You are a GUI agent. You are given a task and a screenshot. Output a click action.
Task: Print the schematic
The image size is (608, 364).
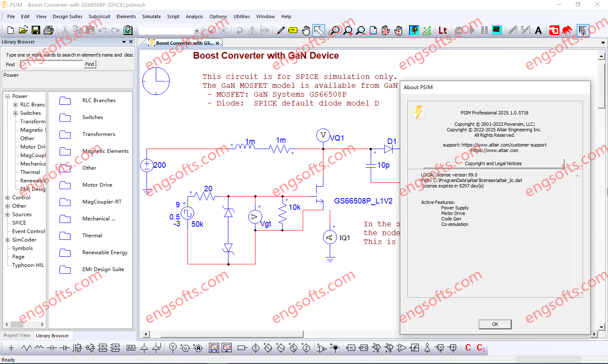(49, 30)
